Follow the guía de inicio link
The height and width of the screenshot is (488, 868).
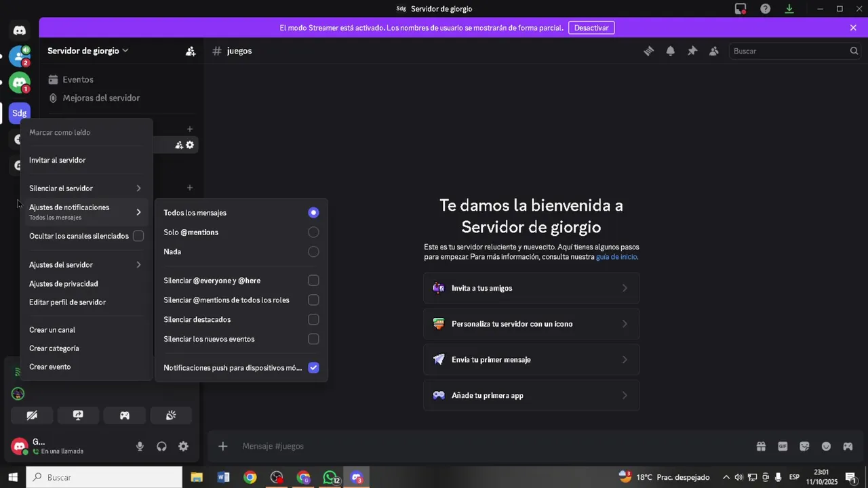(616, 257)
